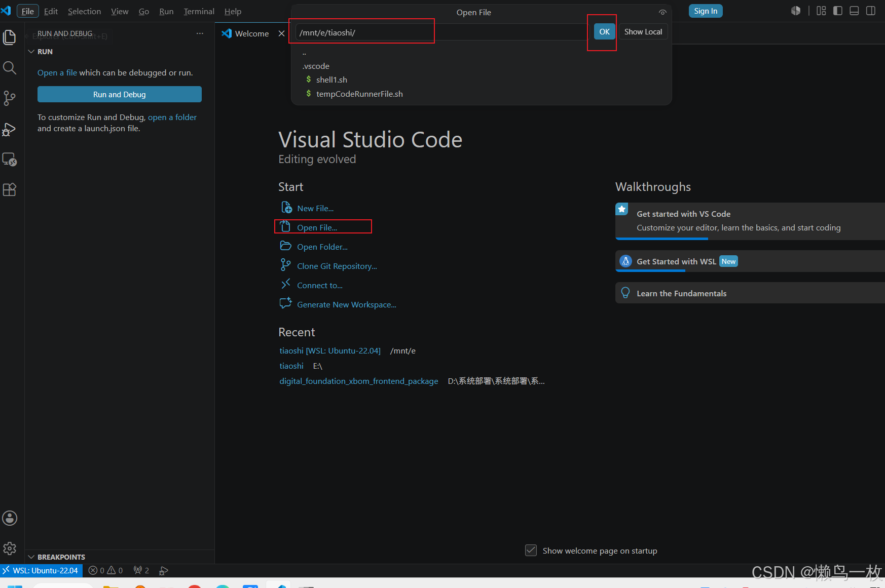Viewport: 885px width, 588px height.
Task: Click the 'open a folder' link in the sidebar
Action: pos(172,117)
